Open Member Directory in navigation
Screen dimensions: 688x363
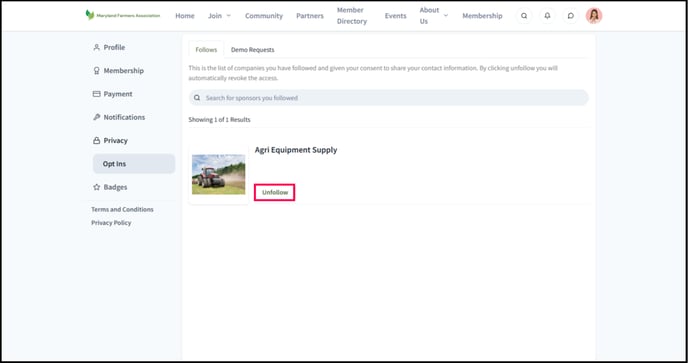click(x=352, y=16)
